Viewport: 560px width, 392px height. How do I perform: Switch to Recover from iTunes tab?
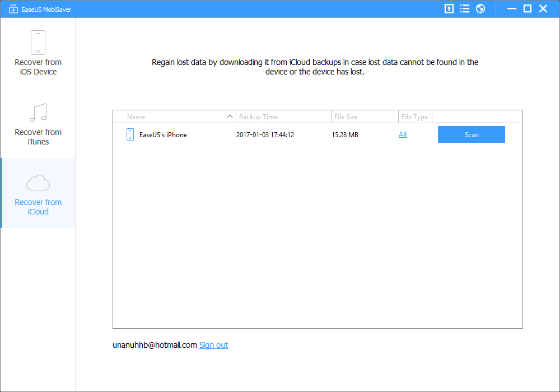point(38,137)
